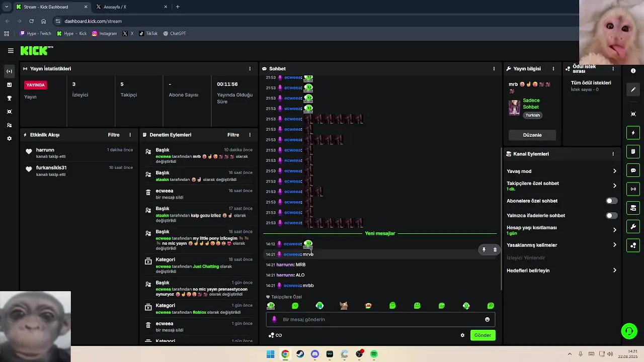Toggle the chat bubble panel icon in right toolbar
Screen dimensions: 644x362
pyautogui.click(x=633, y=170)
